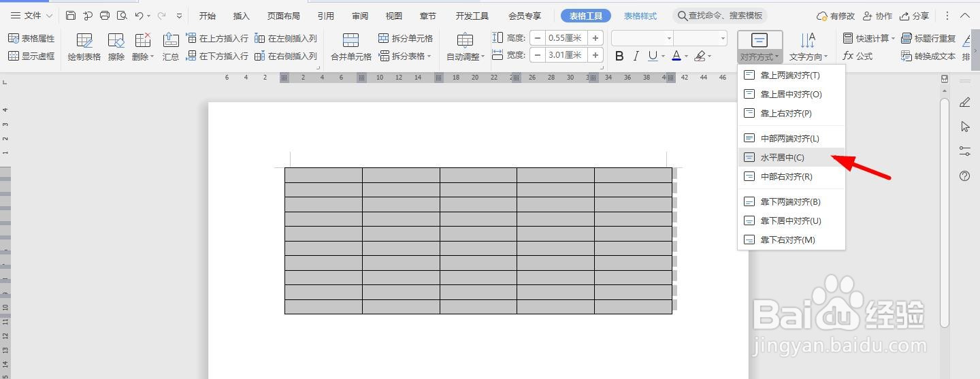Toggle Show Gridlines (显示虚框)
Image resolution: width=980 pixels, height=379 pixels.
pos(31,56)
